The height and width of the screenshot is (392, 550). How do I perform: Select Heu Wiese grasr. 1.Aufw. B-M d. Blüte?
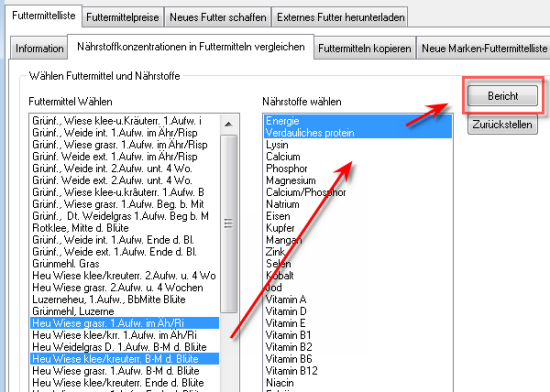[125, 371]
